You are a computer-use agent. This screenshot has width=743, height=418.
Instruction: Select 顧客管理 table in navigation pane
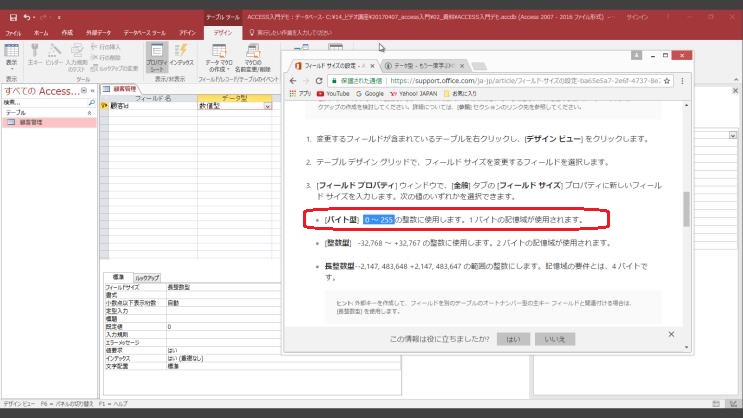click(49, 122)
